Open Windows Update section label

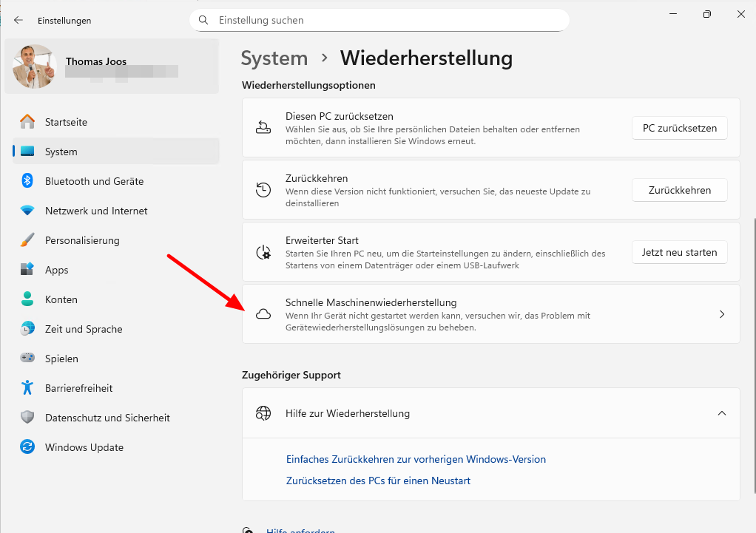click(84, 447)
